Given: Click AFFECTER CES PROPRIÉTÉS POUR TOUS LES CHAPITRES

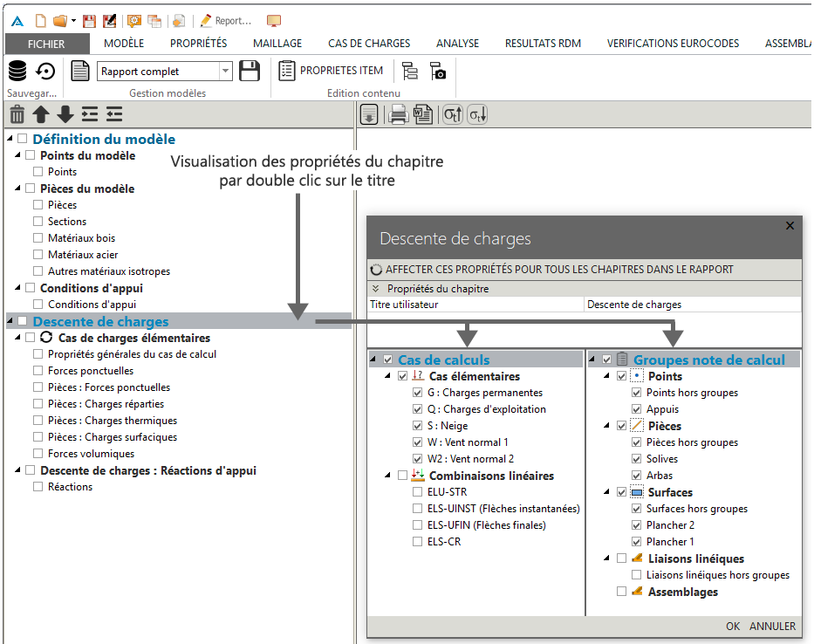Looking at the screenshot, I should [x=552, y=270].
